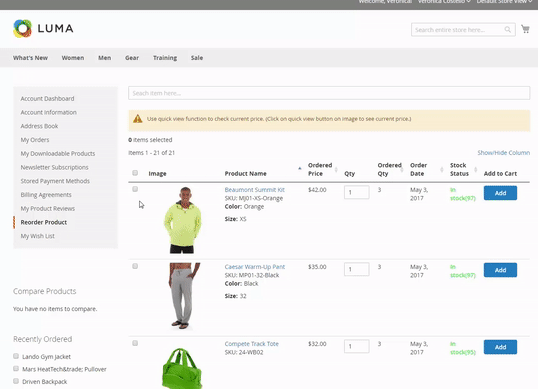Image resolution: width=538 pixels, height=389 pixels.
Task: Click the search magnifier icon
Action: (x=507, y=30)
